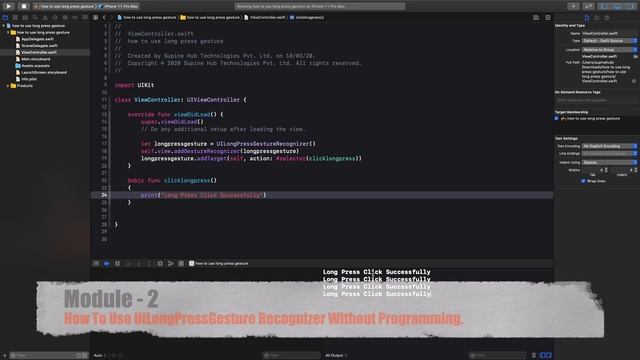
Task: Open the Issue navigator
Action: (x=45, y=18)
